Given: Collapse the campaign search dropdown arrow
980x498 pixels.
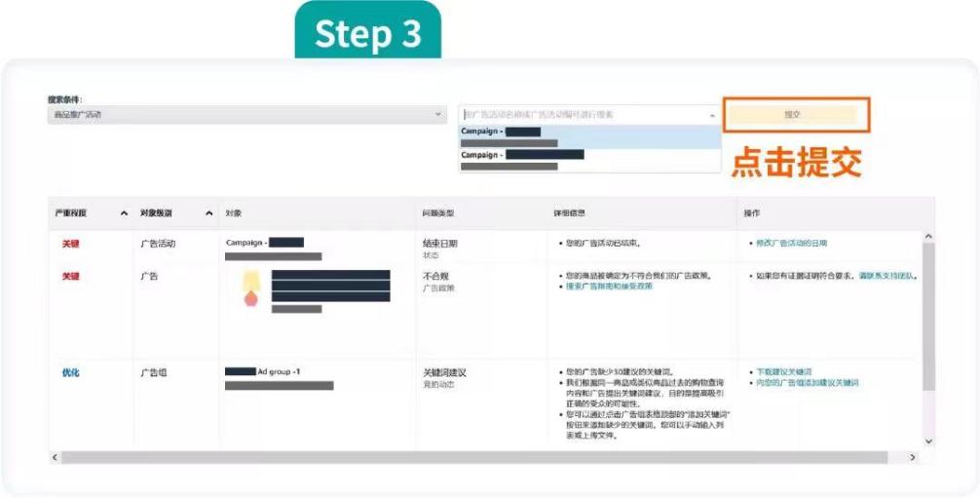Looking at the screenshot, I should click(x=712, y=115).
